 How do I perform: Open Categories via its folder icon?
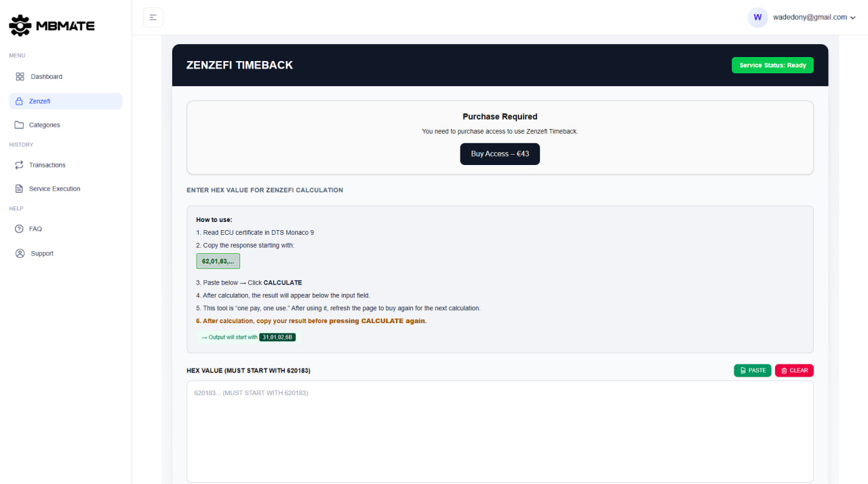coord(19,124)
